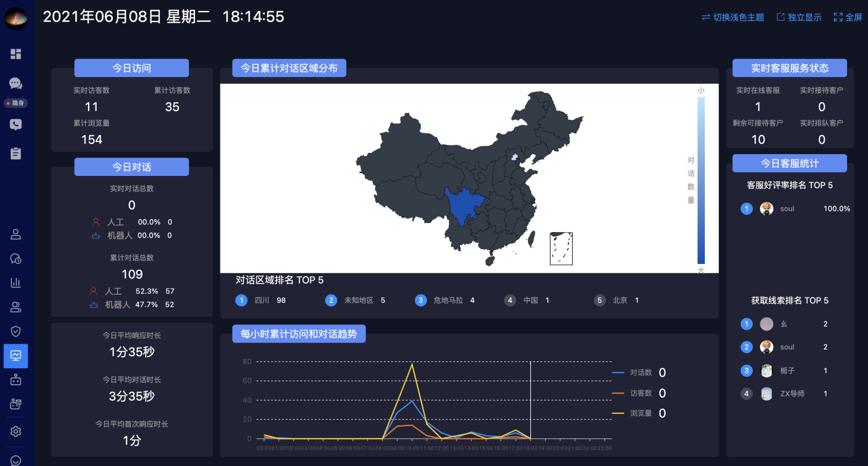Open the chat conversations sidebar icon
The image size is (868, 466).
[x=16, y=83]
